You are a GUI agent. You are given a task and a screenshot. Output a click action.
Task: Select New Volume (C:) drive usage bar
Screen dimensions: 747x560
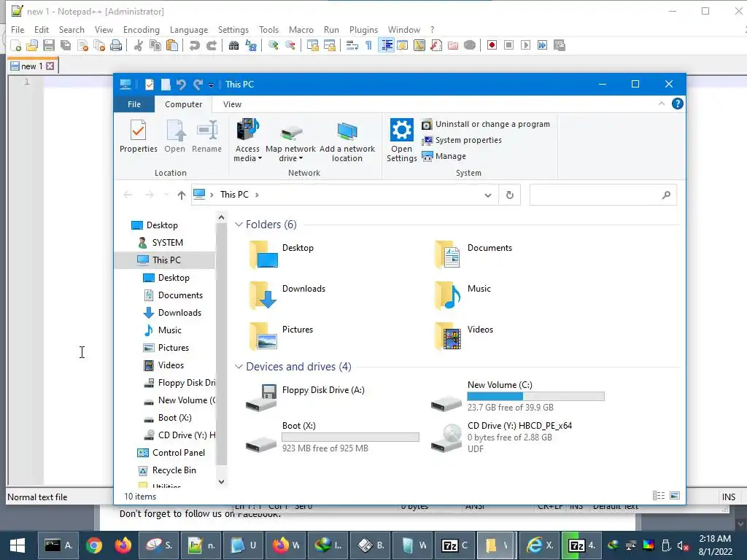(x=535, y=396)
